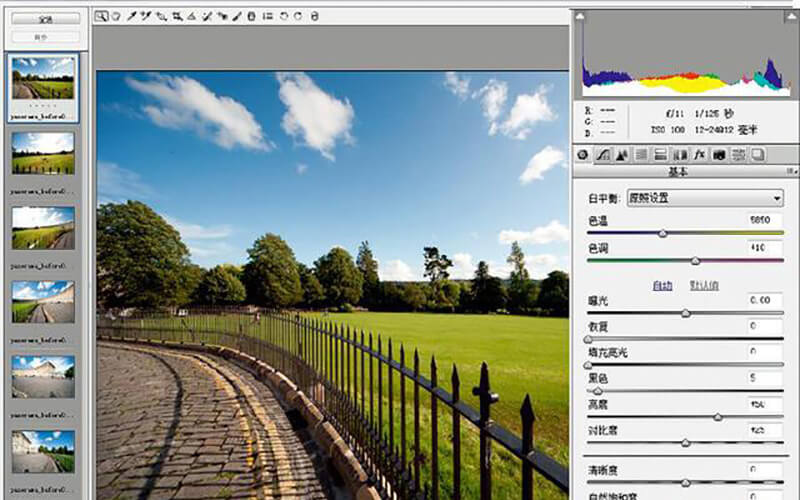The image size is (800, 500).
Task: Click the 色温 temperature slider handle
Action: coord(662,233)
